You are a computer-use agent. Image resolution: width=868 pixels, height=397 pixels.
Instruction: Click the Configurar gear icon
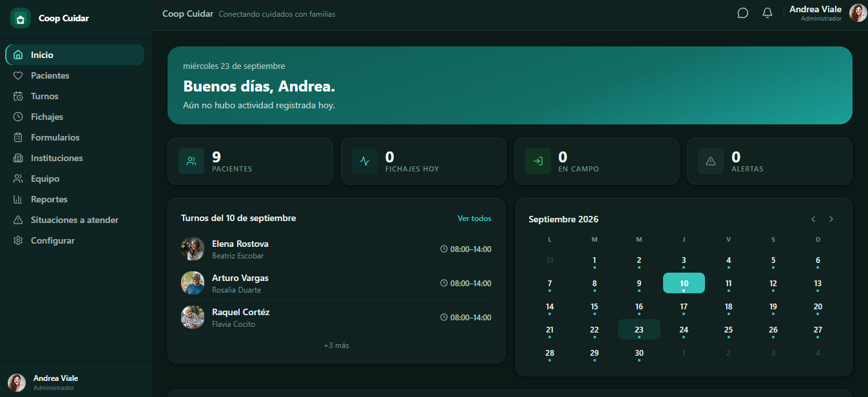click(18, 240)
